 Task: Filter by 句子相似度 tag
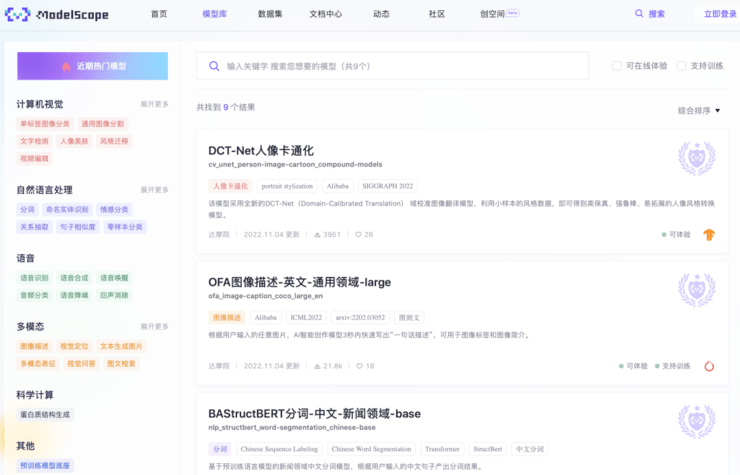[x=78, y=227]
